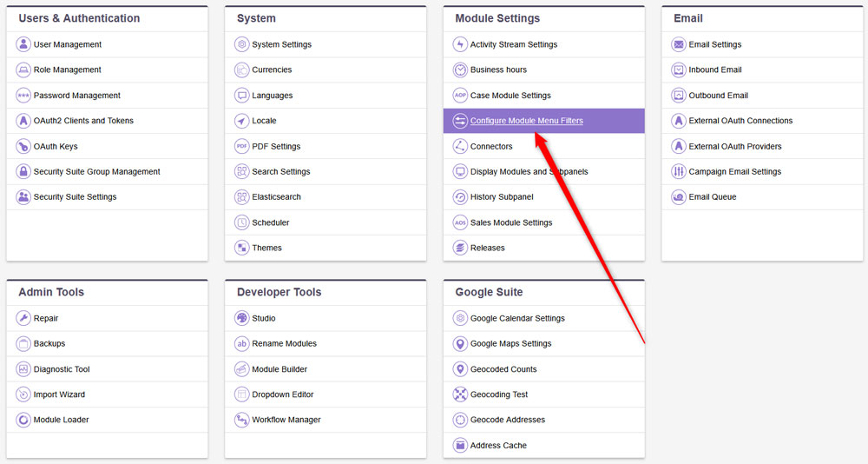
Task: Click the Scheduler clock icon
Action: (242, 222)
